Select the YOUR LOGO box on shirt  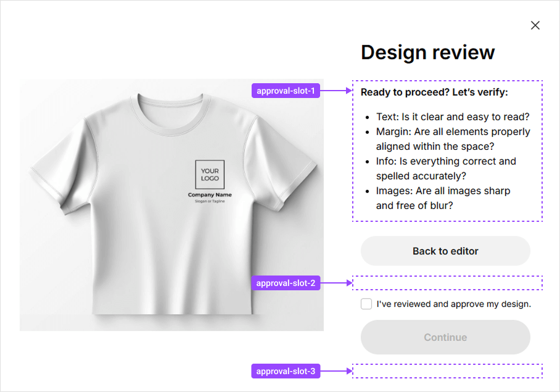pyautogui.click(x=210, y=174)
